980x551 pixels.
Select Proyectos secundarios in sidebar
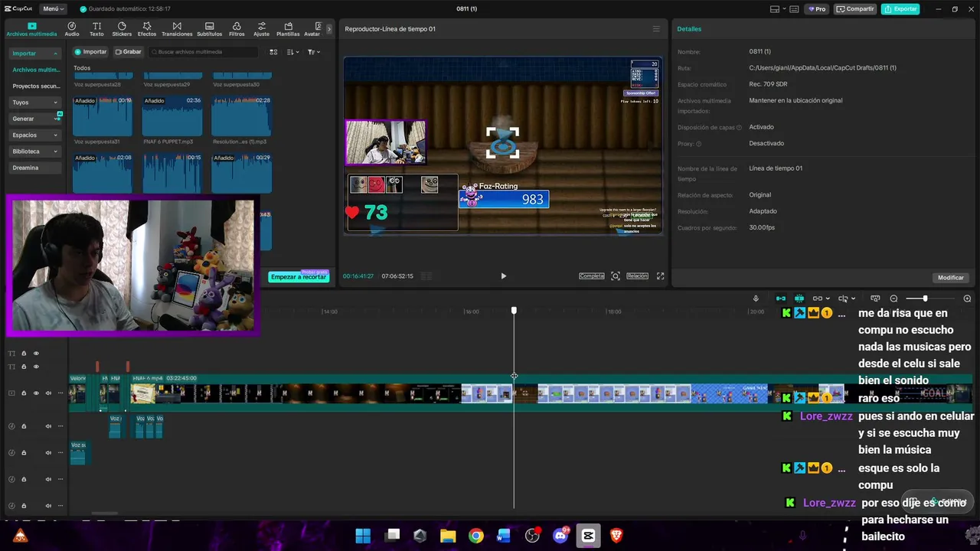coord(35,86)
